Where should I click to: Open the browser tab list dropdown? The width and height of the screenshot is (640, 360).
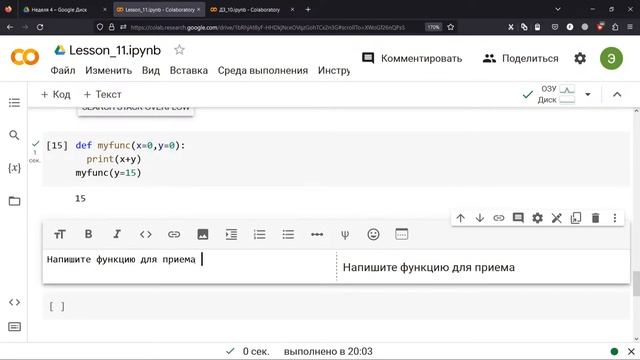click(x=558, y=9)
